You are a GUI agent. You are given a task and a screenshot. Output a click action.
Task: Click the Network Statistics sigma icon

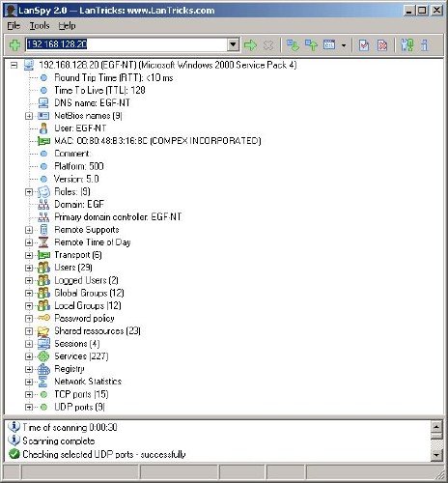[x=42, y=382]
